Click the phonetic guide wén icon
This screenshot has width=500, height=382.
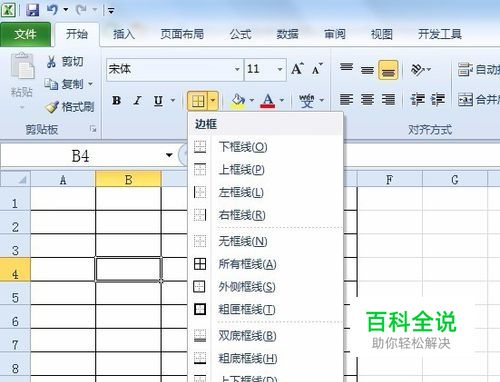[x=307, y=100]
